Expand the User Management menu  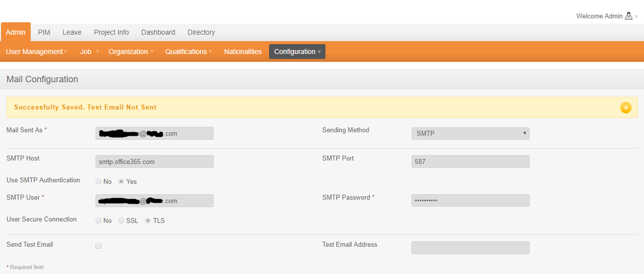36,52
